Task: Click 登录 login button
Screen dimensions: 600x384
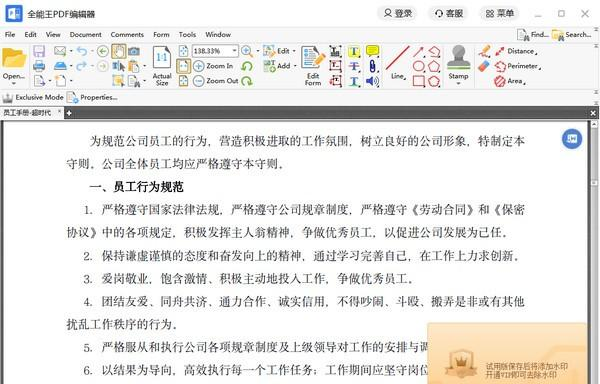Action: [398, 13]
